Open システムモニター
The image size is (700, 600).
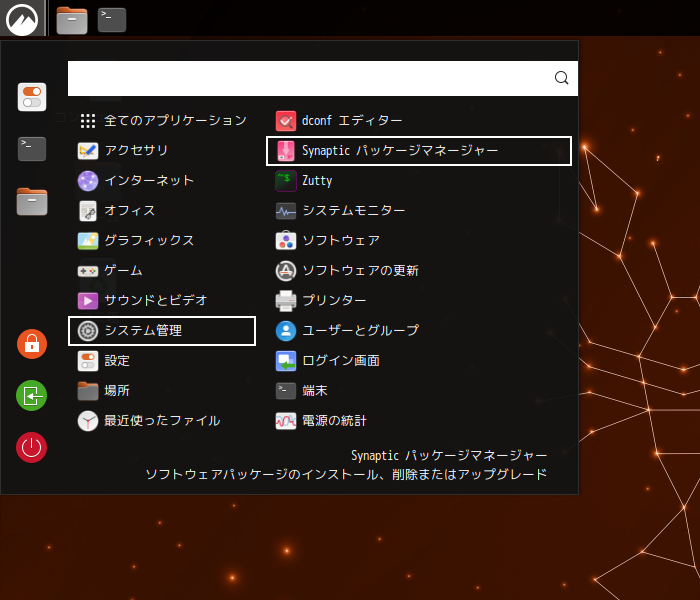[419, 210]
